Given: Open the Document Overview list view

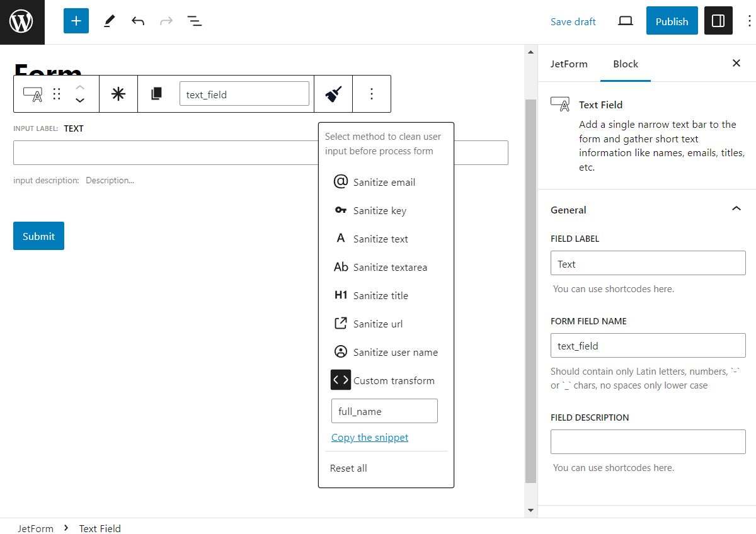Looking at the screenshot, I should click(x=195, y=21).
